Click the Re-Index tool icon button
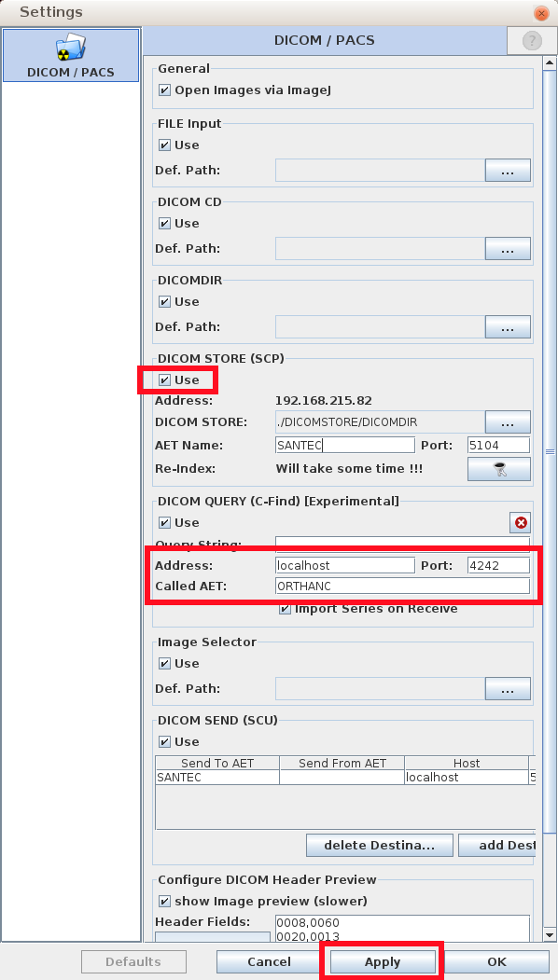This screenshot has height=980, width=558. pos(499,469)
